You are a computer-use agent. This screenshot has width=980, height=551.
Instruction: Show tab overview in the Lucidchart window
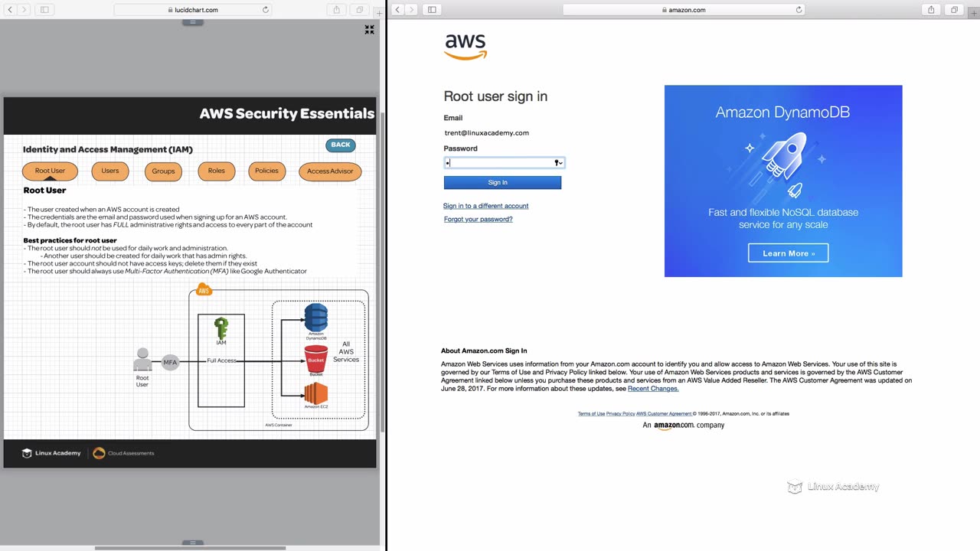tap(359, 10)
